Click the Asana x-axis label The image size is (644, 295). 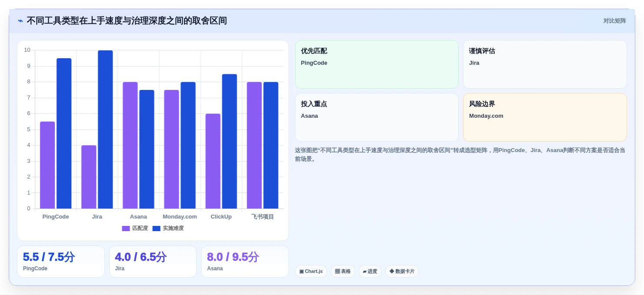point(138,217)
